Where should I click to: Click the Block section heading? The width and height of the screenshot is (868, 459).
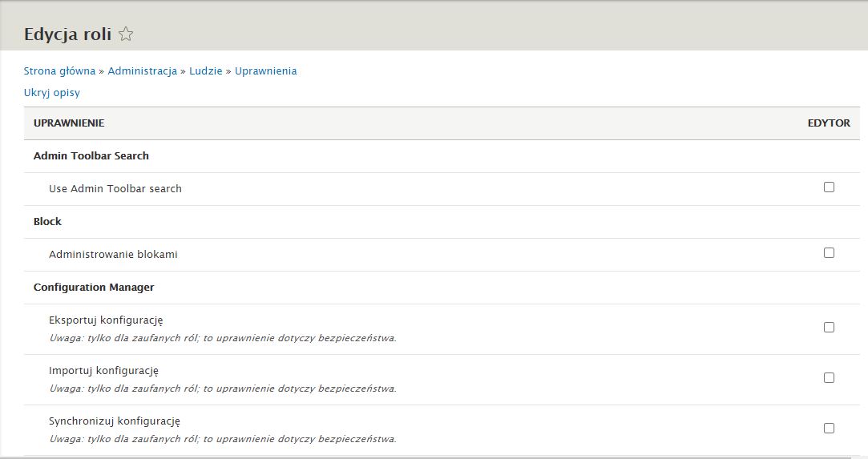click(x=47, y=222)
